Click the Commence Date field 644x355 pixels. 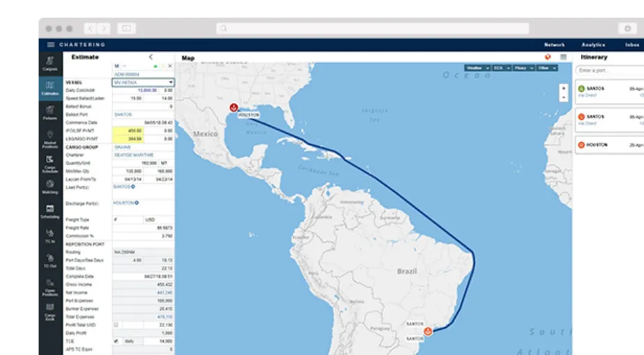pos(143,123)
